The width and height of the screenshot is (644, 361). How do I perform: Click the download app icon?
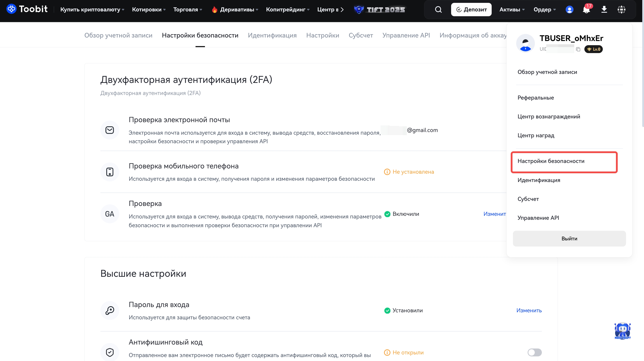[604, 9]
